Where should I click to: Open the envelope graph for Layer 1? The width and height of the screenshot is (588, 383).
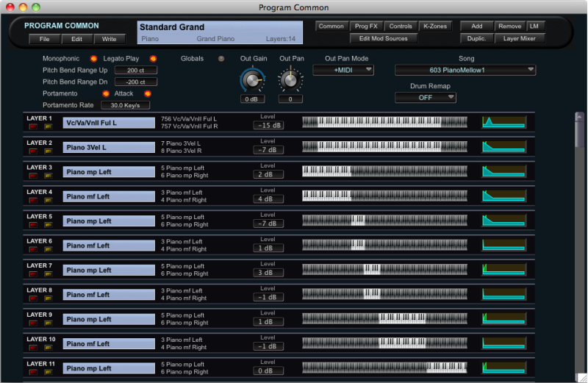[503, 123]
